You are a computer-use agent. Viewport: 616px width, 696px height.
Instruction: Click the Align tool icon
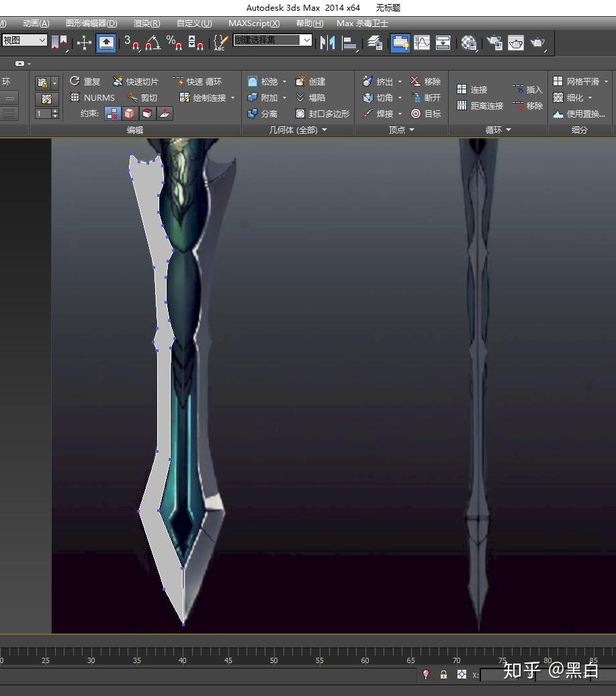(350, 42)
